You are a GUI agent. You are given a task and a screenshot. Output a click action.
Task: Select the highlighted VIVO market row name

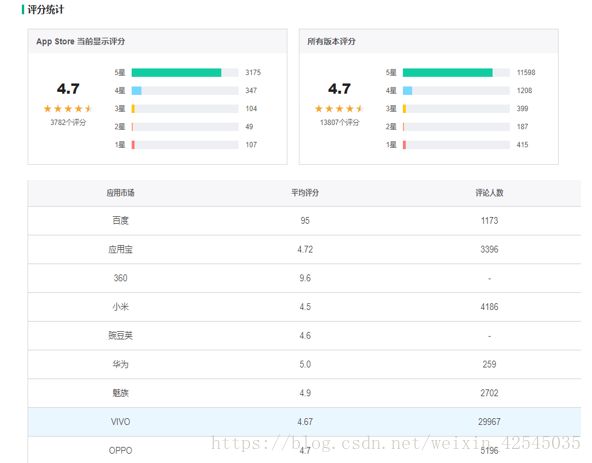pyautogui.click(x=120, y=421)
